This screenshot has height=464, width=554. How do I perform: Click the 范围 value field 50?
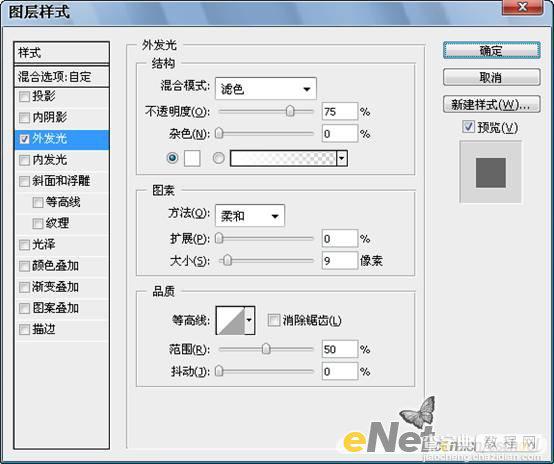click(x=340, y=349)
